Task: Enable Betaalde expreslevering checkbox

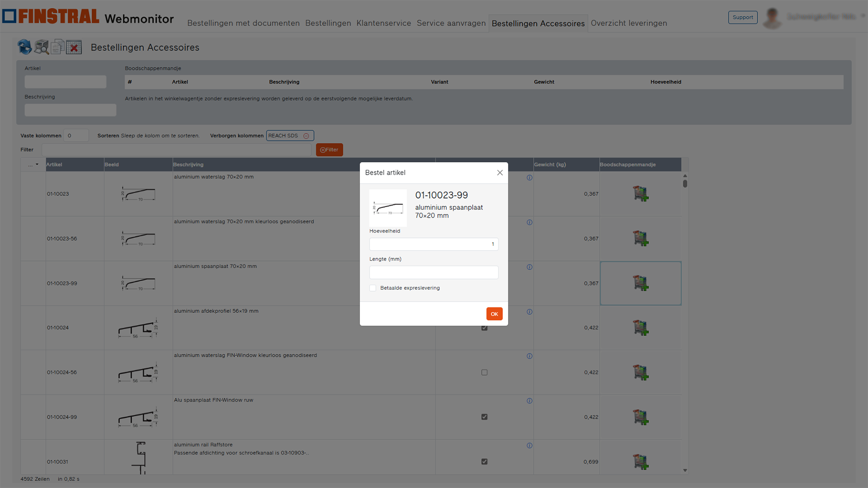Action: point(373,288)
